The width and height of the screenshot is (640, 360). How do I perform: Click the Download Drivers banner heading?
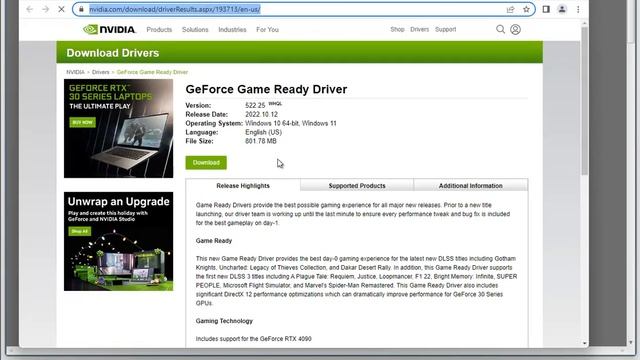click(x=113, y=53)
